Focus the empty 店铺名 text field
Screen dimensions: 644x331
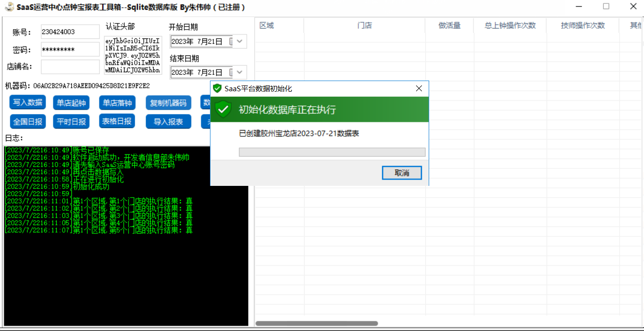(x=70, y=66)
